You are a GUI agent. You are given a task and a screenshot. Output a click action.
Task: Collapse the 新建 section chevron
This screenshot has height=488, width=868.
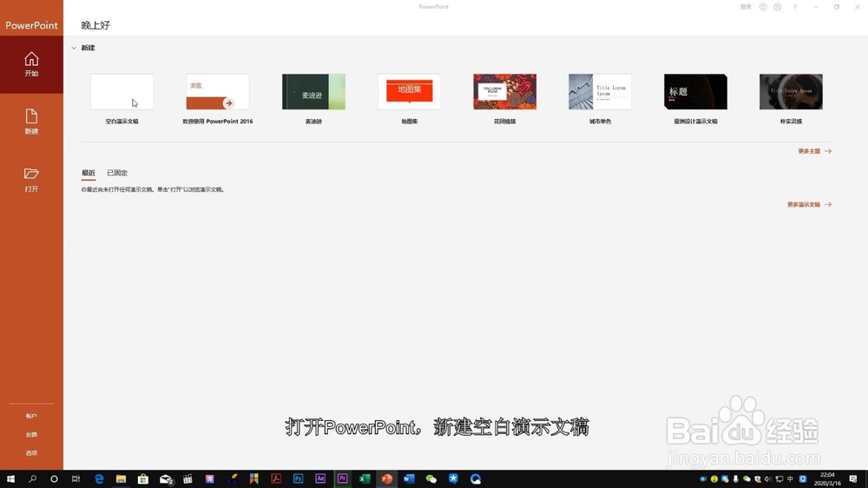click(74, 48)
